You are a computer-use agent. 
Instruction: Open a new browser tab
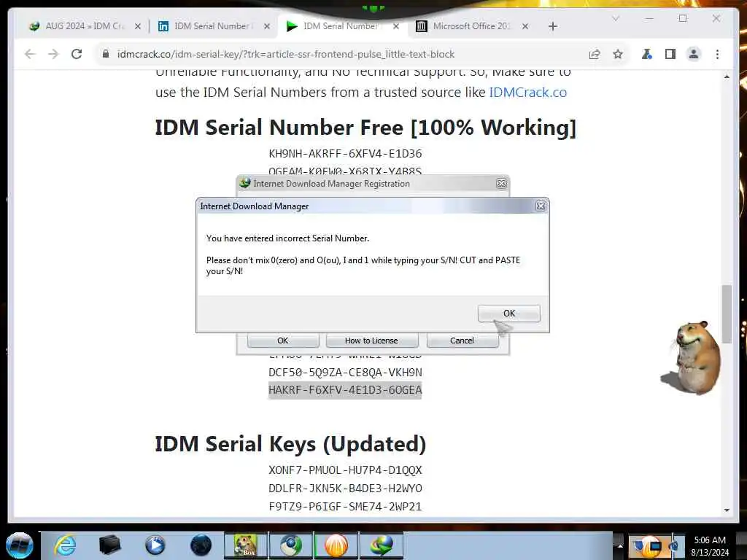[x=553, y=26]
